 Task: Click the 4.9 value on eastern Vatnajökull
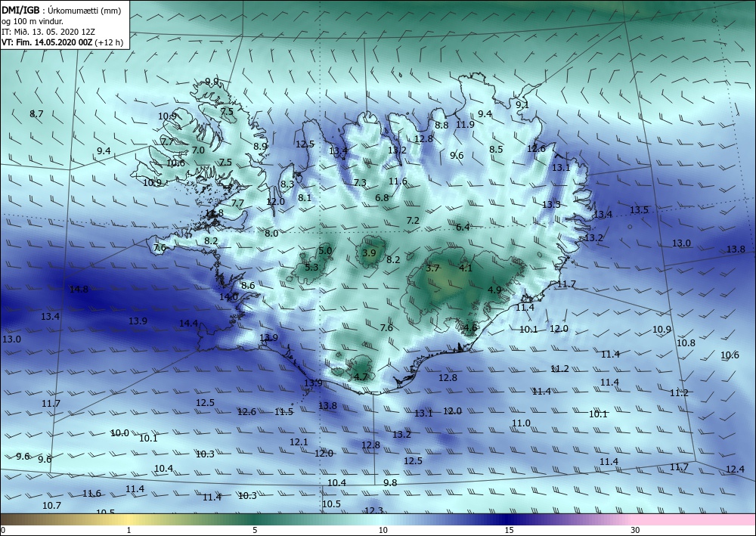[494, 290]
